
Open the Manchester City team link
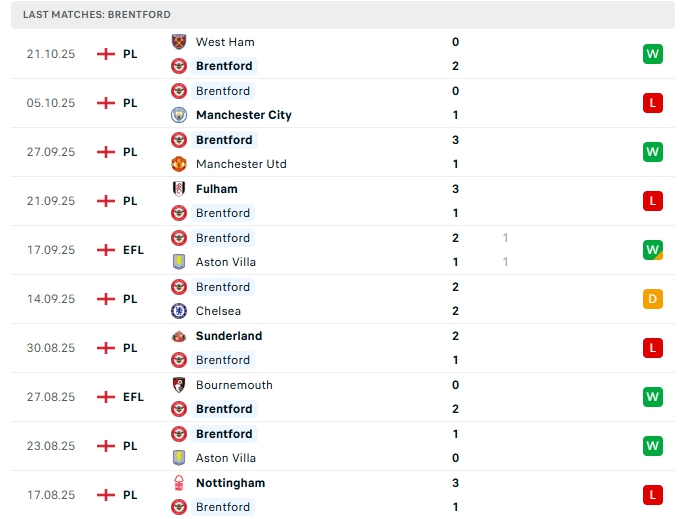[x=244, y=115]
